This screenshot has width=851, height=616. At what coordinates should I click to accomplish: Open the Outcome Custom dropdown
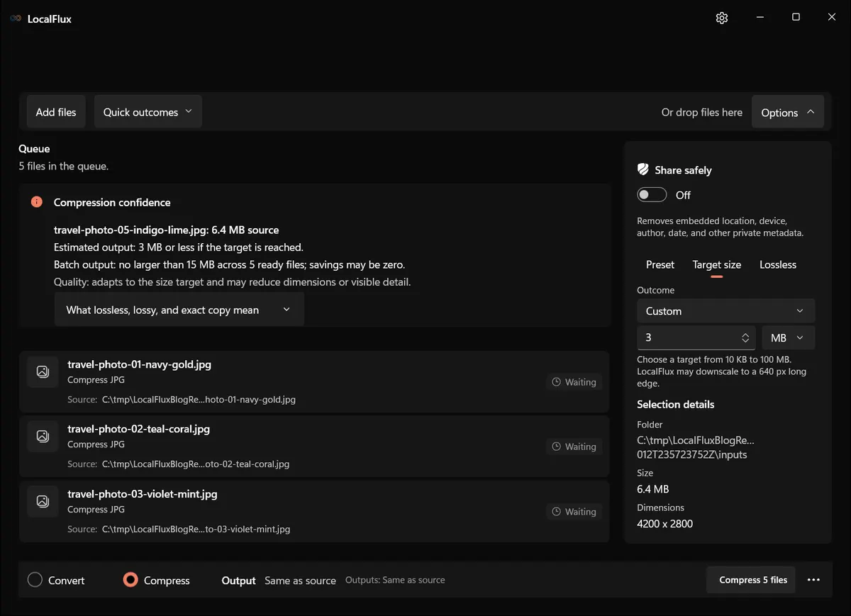point(725,310)
